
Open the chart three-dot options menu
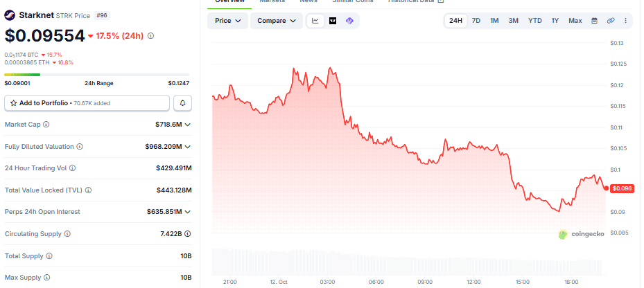(x=625, y=21)
